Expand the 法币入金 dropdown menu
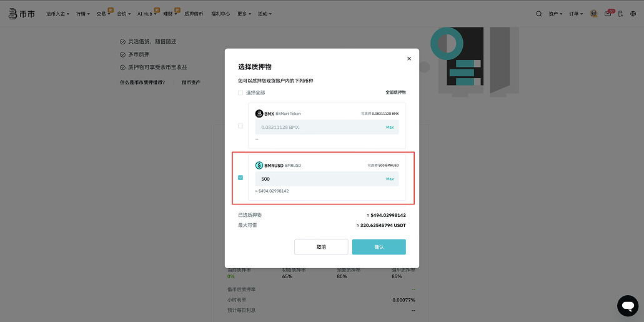This screenshot has height=322, width=644. click(58, 13)
